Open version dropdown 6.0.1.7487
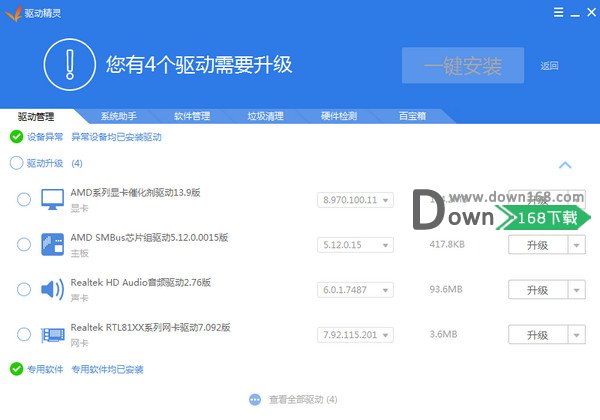This screenshot has width=600, height=420. tap(355, 290)
